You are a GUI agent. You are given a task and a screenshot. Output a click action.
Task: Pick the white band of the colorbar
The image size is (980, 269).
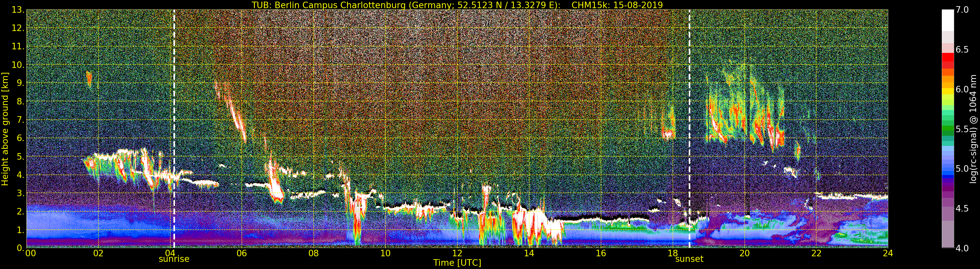coord(948,20)
